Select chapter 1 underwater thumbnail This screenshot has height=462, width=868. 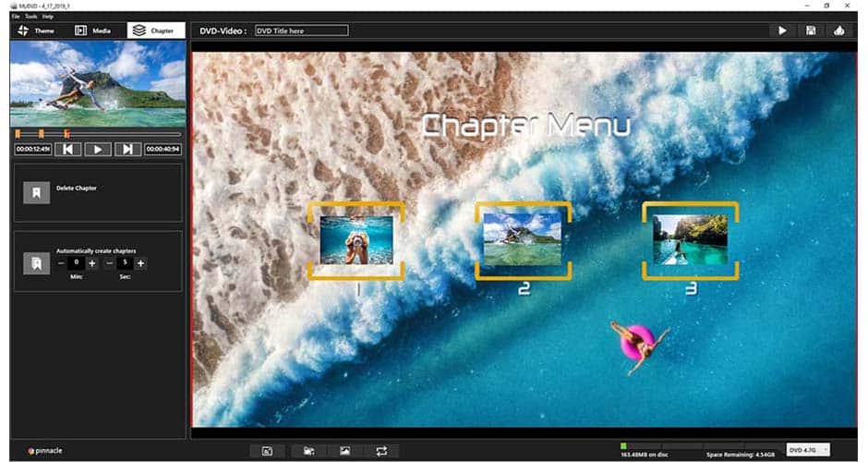click(356, 240)
